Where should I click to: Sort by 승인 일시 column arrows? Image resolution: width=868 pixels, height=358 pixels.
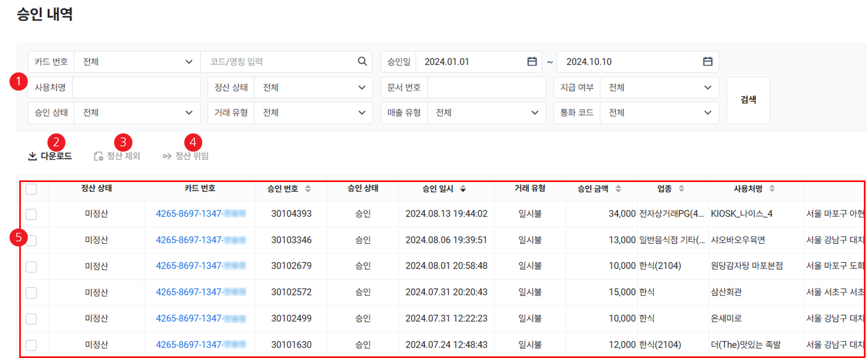pyautogui.click(x=463, y=188)
